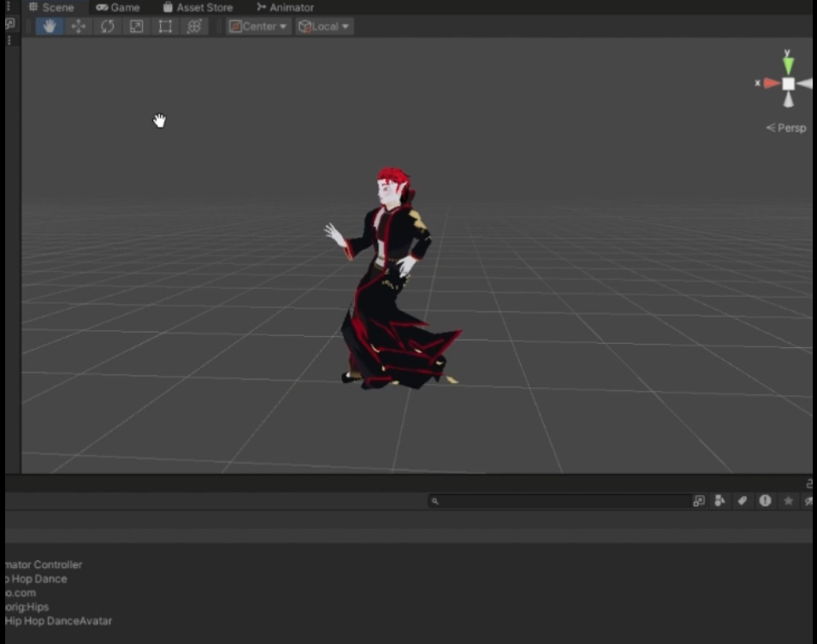The height and width of the screenshot is (644, 817).
Task: Click the green Y axis gizmo cone
Action: [x=789, y=65]
